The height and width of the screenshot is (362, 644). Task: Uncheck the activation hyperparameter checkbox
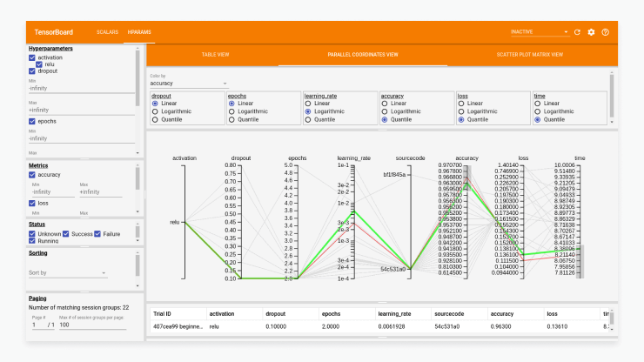[32, 57]
